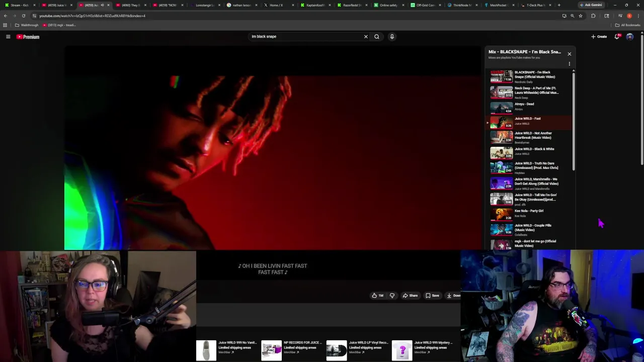This screenshot has width=644, height=362.
Task: Switch to the Online safety tab
Action: pyautogui.click(x=388, y=5)
